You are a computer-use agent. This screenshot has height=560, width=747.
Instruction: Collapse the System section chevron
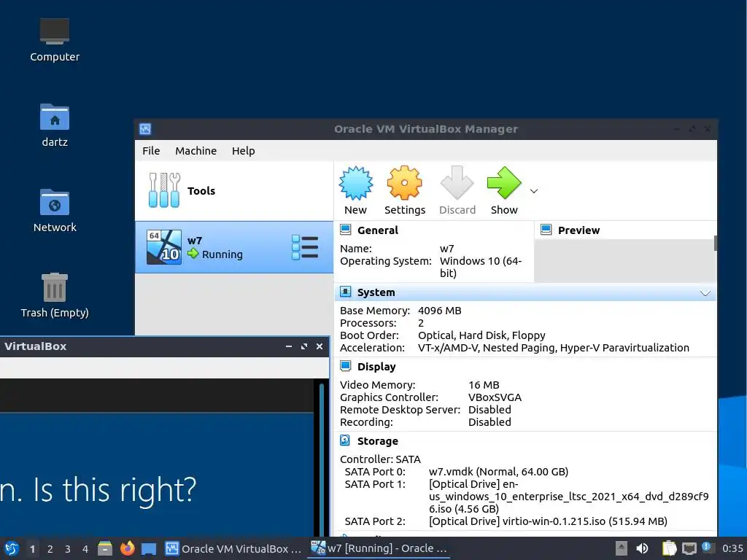tap(705, 293)
